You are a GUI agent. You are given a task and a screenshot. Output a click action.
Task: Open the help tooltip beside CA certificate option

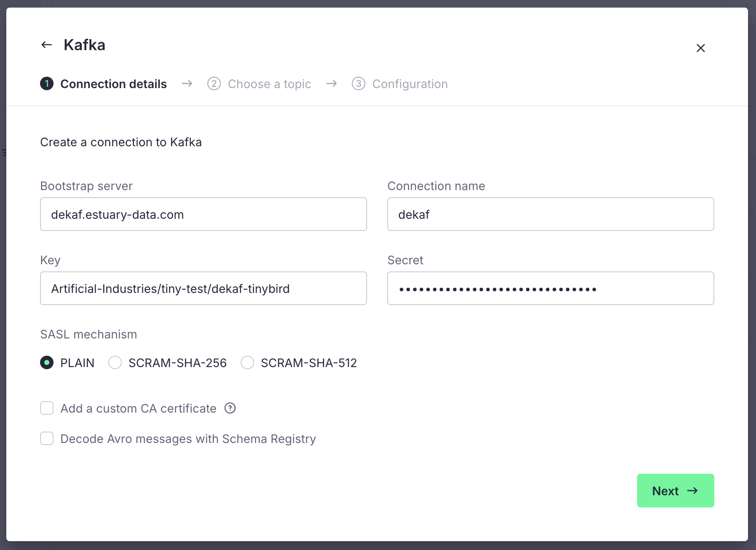click(230, 408)
